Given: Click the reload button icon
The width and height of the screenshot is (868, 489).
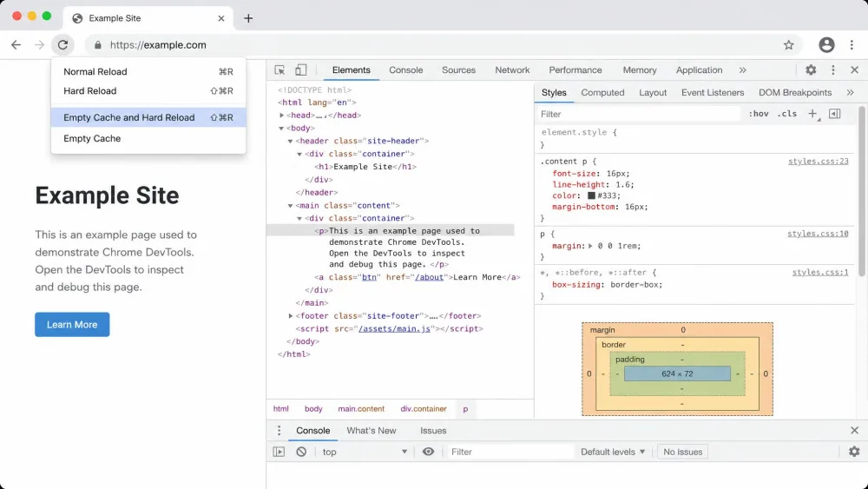Looking at the screenshot, I should [x=63, y=45].
